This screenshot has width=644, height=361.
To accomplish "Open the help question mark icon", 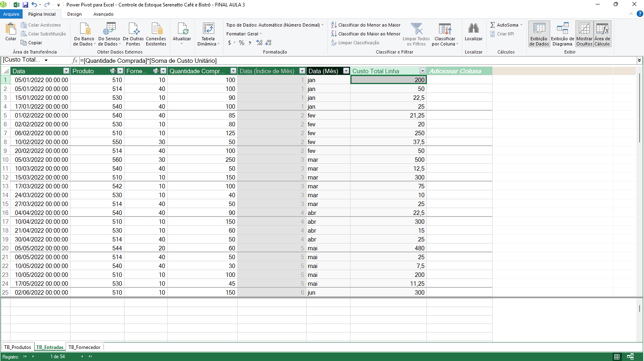I will [640, 14].
